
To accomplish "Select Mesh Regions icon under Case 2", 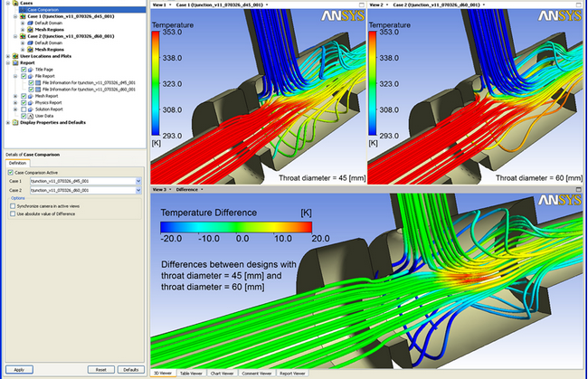I will (31, 50).
